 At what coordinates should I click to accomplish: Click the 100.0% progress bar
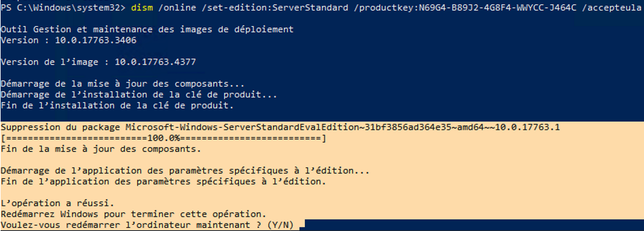click(163, 138)
